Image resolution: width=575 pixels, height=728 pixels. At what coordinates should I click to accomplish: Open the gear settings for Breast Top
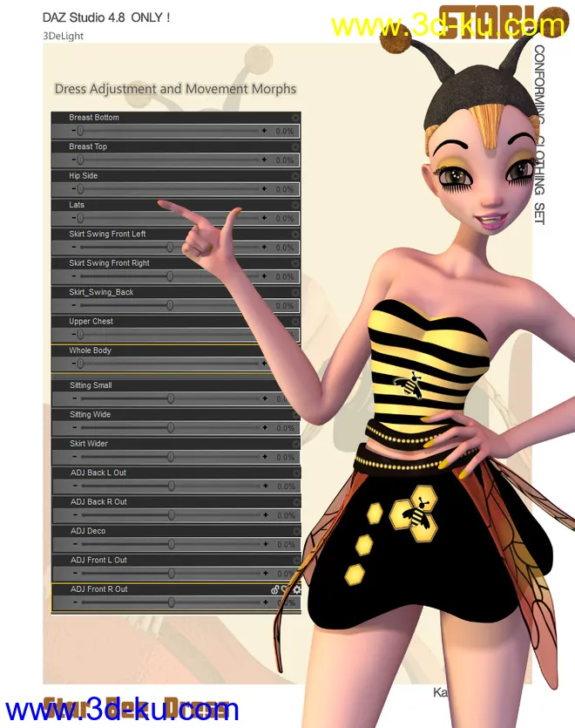(295, 146)
